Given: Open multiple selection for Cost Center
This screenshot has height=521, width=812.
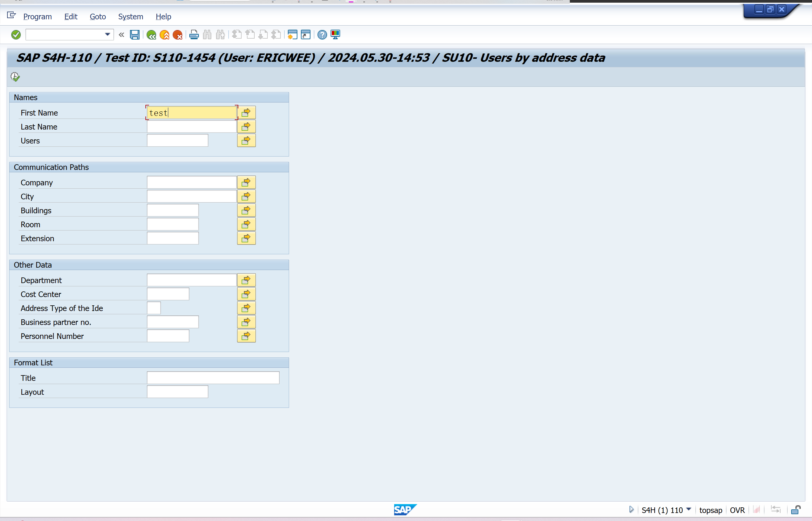Looking at the screenshot, I should [x=246, y=294].
